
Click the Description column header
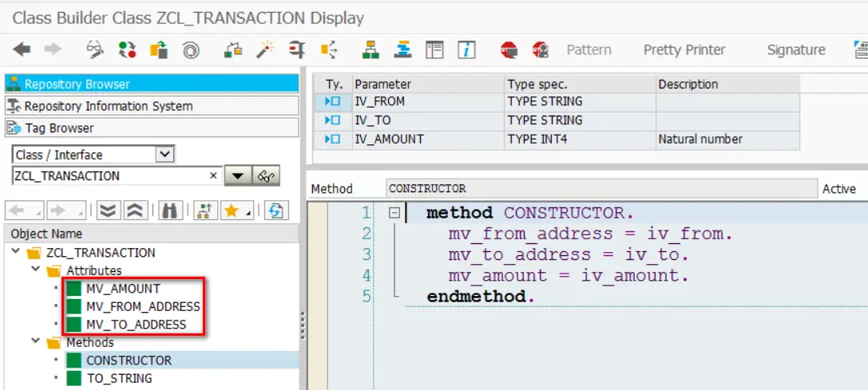tap(728, 84)
